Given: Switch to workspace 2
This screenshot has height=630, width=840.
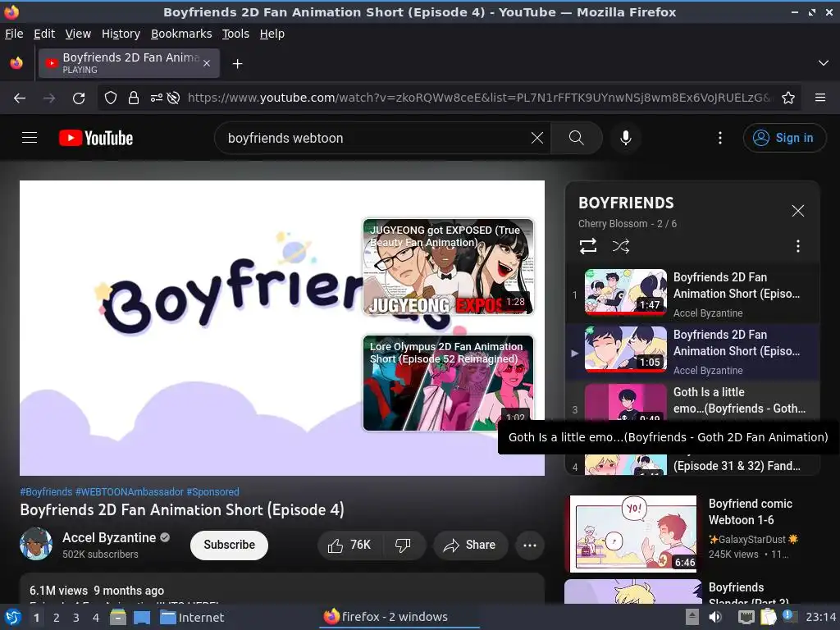Looking at the screenshot, I should point(57,618).
